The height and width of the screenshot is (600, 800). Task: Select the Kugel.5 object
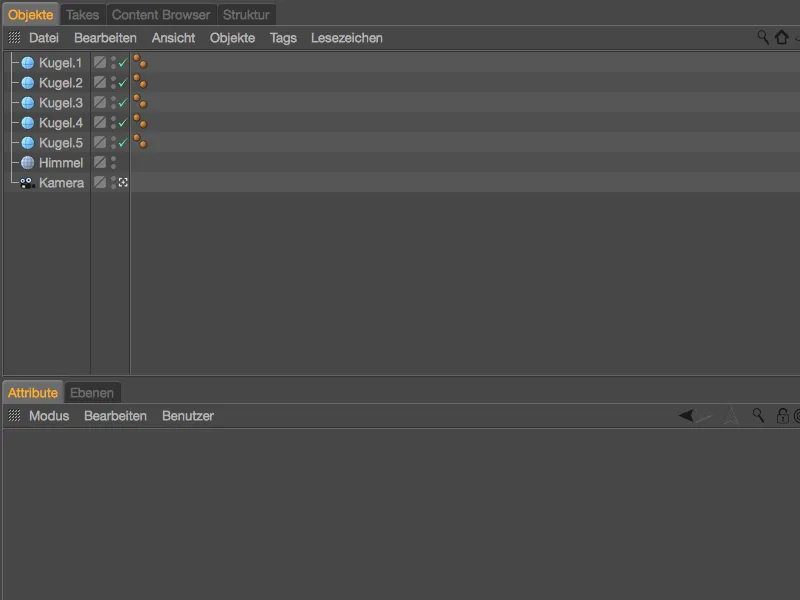[61, 143]
